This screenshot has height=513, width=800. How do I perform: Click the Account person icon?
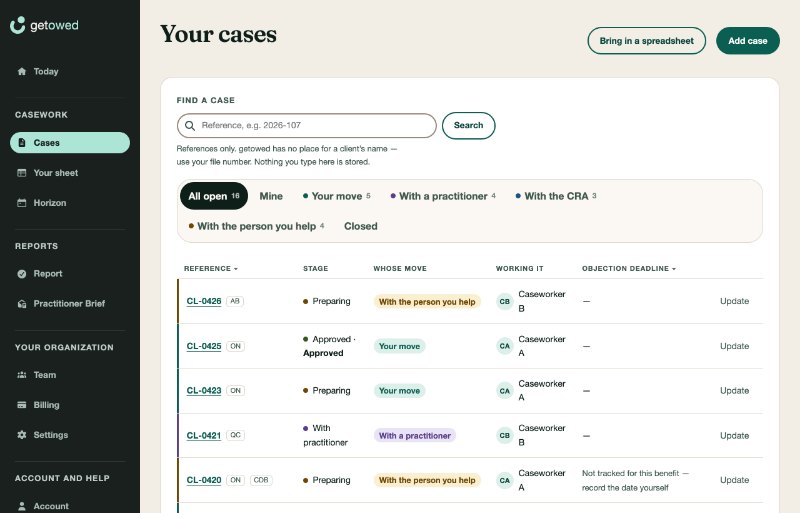[x=21, y=506]
